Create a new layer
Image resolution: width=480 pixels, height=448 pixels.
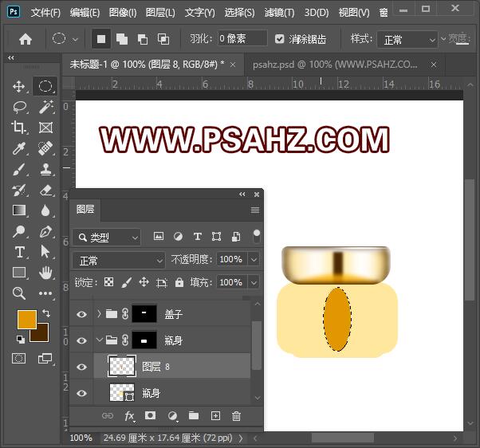click(x=215, y=415)
